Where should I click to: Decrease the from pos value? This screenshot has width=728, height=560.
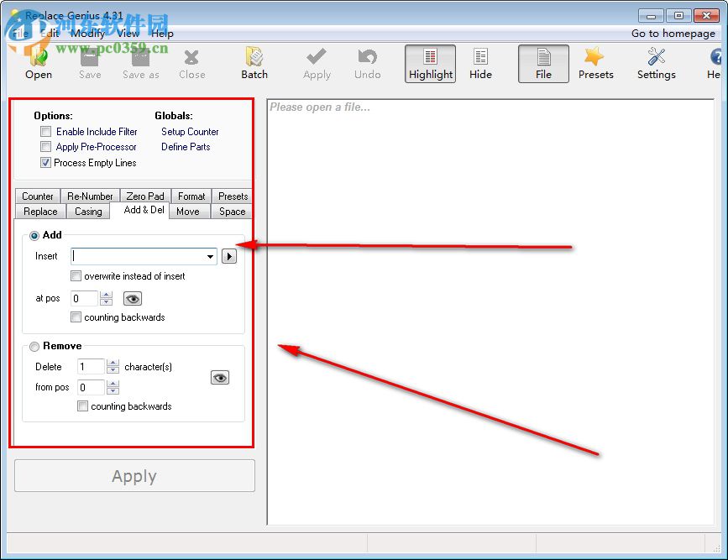coord(113,391)
